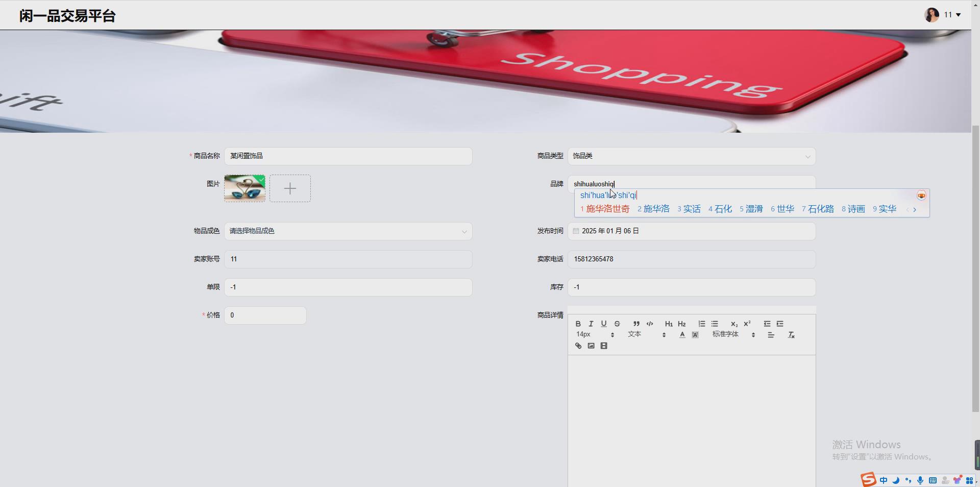This screenshot has width=980, height=487.
Task: Insert an image into product details
Action: point(591,346)
